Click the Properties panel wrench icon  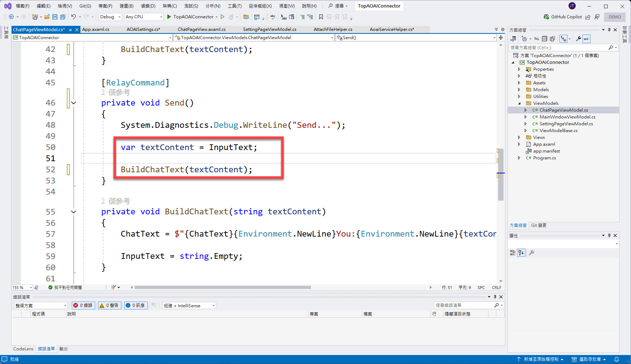pos(532,253)
